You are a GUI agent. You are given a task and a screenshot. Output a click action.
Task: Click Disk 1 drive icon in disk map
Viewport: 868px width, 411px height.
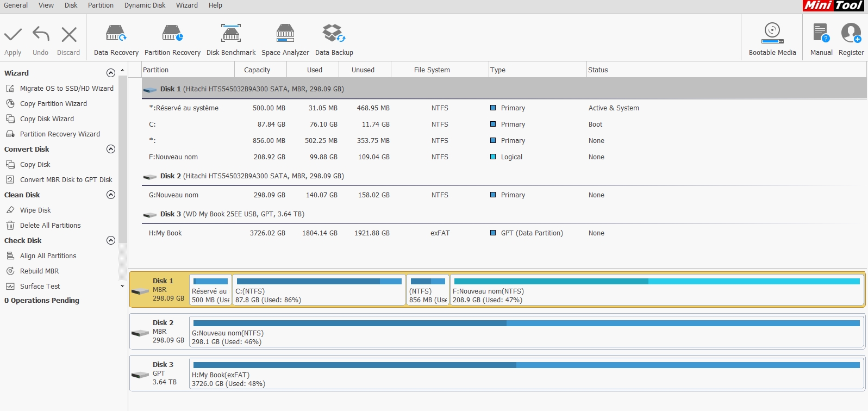point(140,291)
